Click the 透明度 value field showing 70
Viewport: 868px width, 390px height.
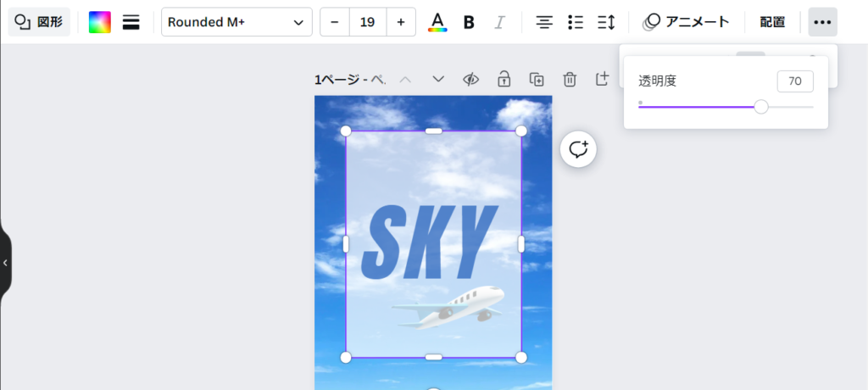coord(795,81)
